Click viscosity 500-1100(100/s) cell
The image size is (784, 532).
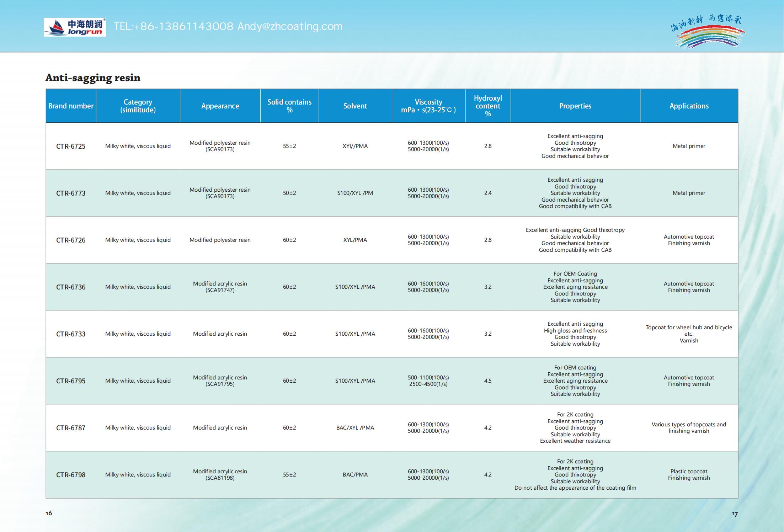click(428, 381)
